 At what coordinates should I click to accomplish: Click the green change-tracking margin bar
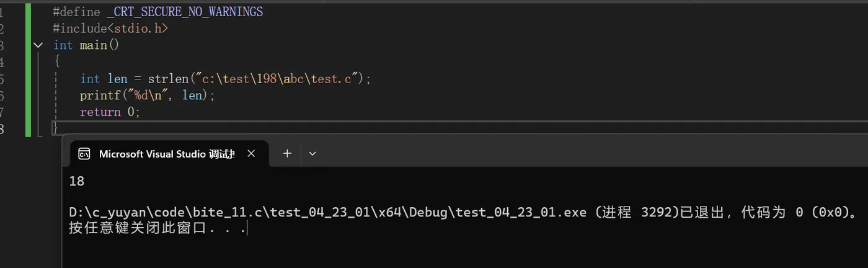[x=29, y=69]
